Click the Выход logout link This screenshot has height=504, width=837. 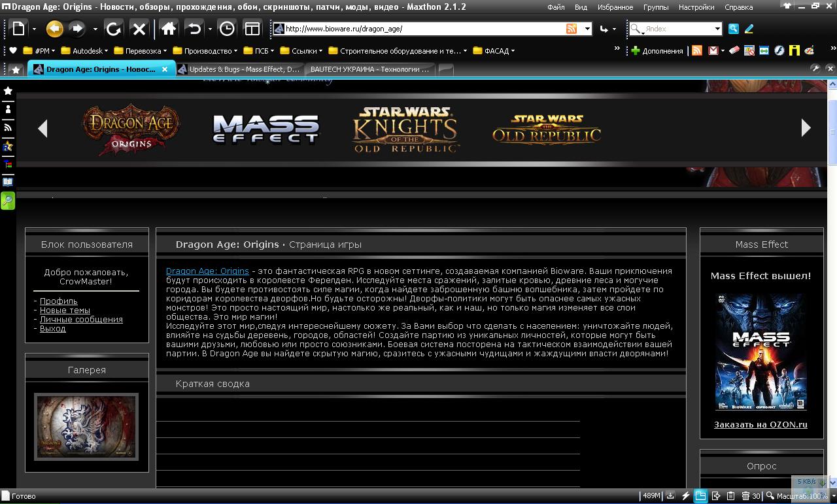pos(52,329)
